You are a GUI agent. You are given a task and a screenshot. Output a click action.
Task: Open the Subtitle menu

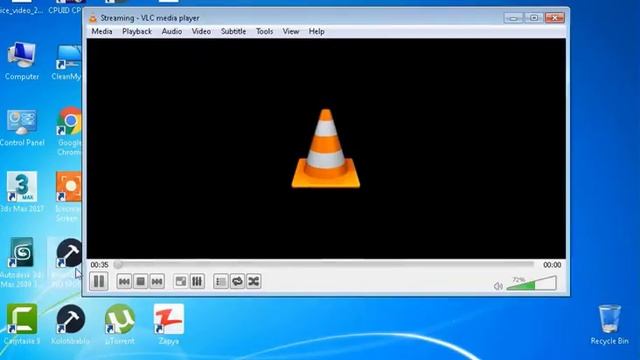(233, 31)
